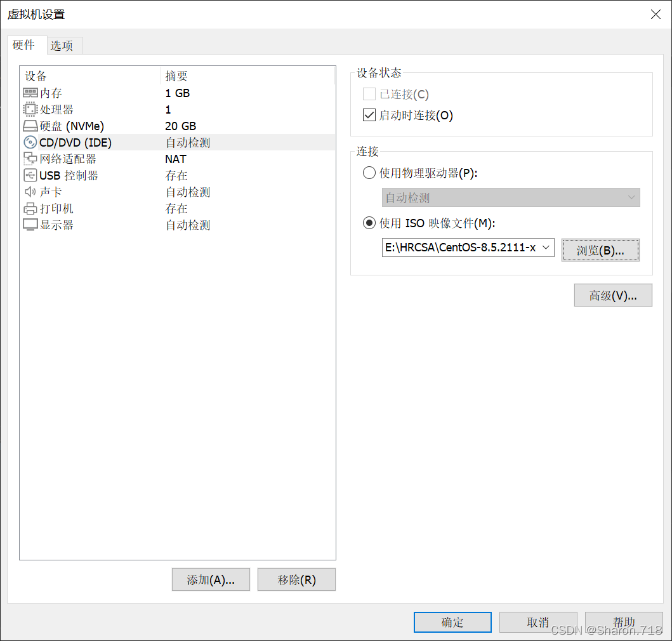The width and height of the screenshot is (672, 641).
Task: Select the 硬盘 (NVMe) row label
Action: point(72,126)
